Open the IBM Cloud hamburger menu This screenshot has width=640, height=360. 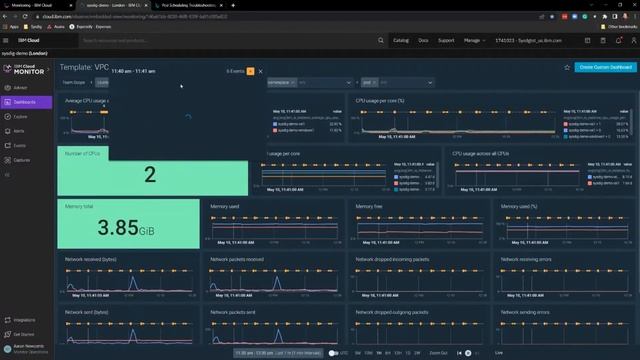point(6,40)
